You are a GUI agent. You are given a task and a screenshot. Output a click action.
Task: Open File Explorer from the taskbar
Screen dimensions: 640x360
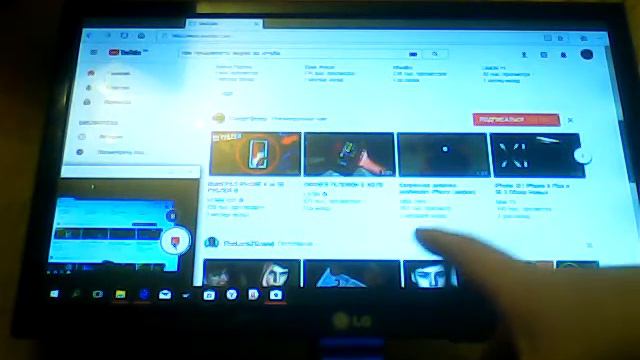120,294
